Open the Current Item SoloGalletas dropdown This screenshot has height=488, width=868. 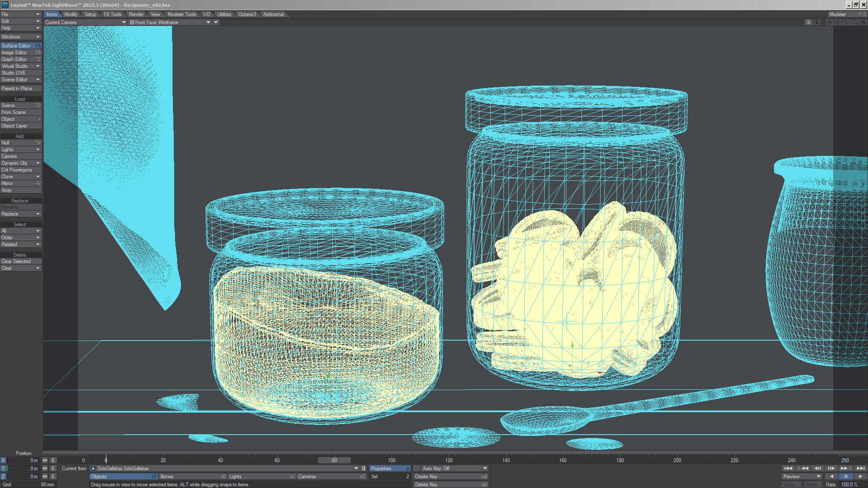pyautogui.click(x=225, y=469)
